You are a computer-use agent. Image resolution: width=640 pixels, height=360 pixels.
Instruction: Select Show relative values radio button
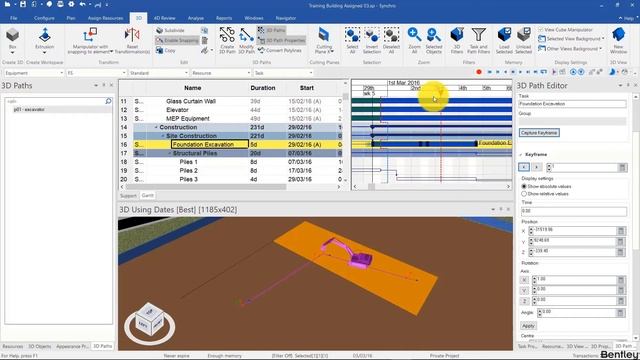pyautogui.click(x=524, y=194)
